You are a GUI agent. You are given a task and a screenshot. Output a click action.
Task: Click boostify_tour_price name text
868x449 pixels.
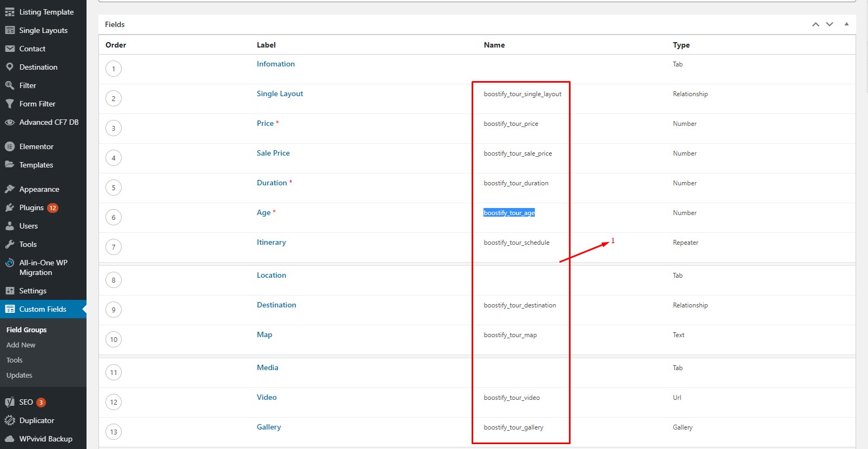pyautogui.click(x=511, y=124)
